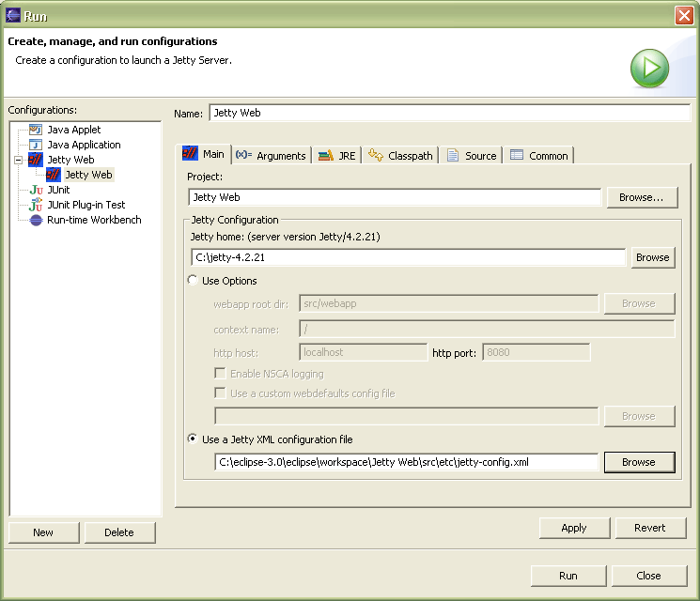Click the New configuration button
The height and width of the screenshot is (601, 700).
click(x=43, y=532)
